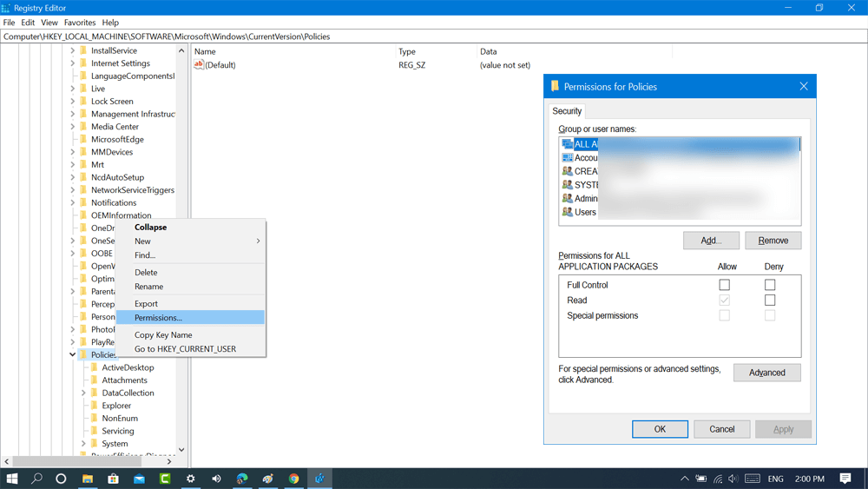
Task: Open network Wi-Fi tray icon
Action: coord(718,479)
